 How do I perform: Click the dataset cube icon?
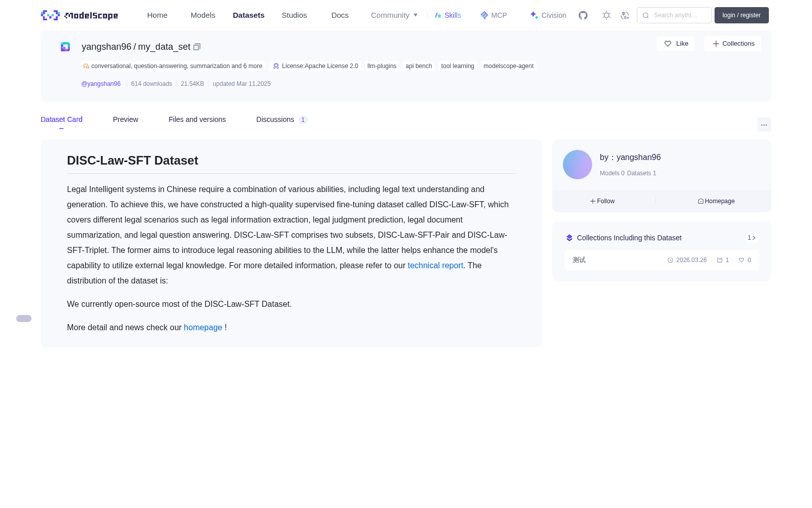pos(65,47)
